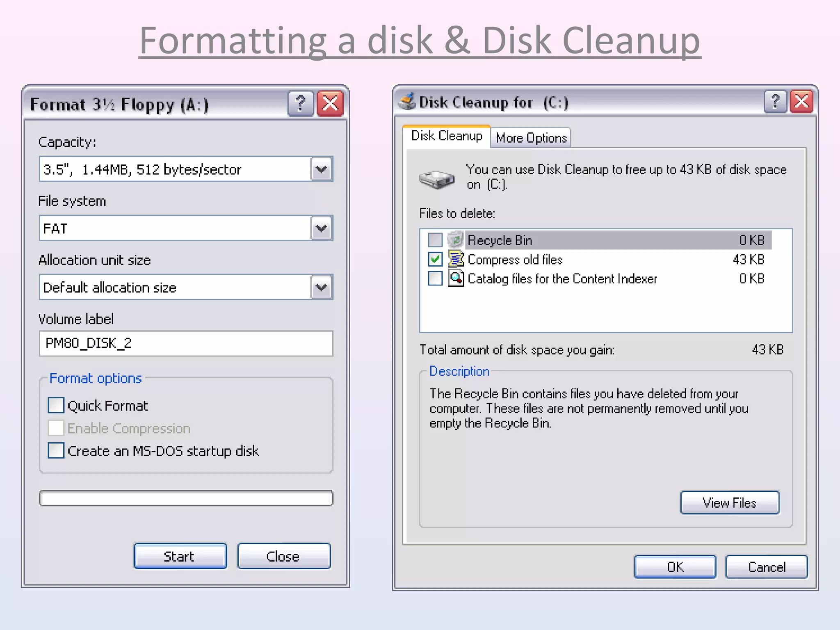Click the Volume label field PM80_DISK_2

click(186, 343)
